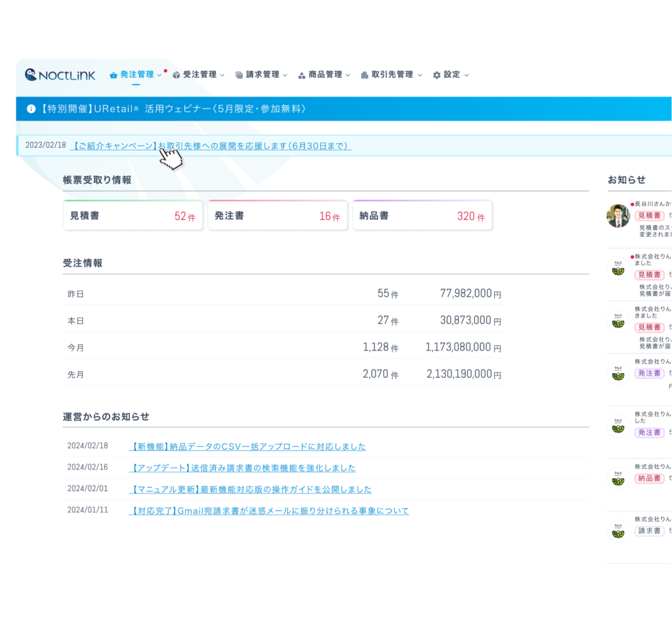The image size is (672, 633).
Task: Open the 納品書 card showing 320件
Action: tap(422, 216)
